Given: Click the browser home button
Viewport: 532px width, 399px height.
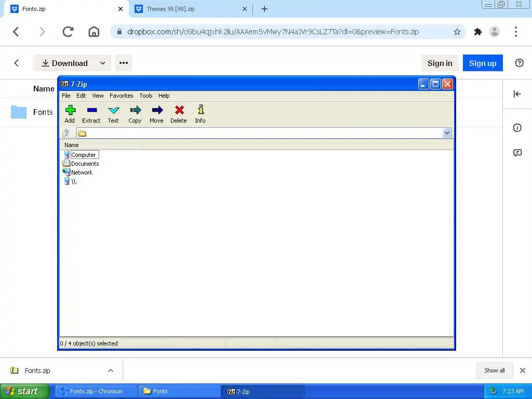Looking at the screenshot, I should pos(94,32).
